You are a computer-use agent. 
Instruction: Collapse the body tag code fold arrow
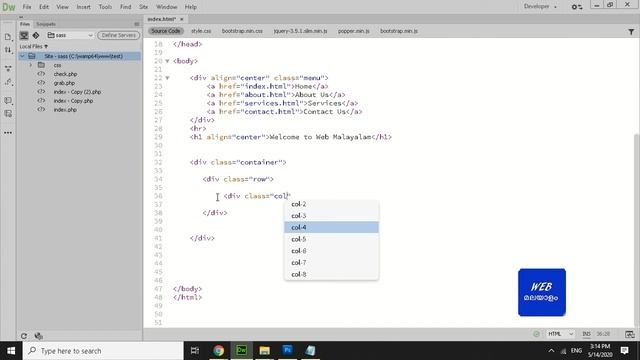[x=167, y=61]
